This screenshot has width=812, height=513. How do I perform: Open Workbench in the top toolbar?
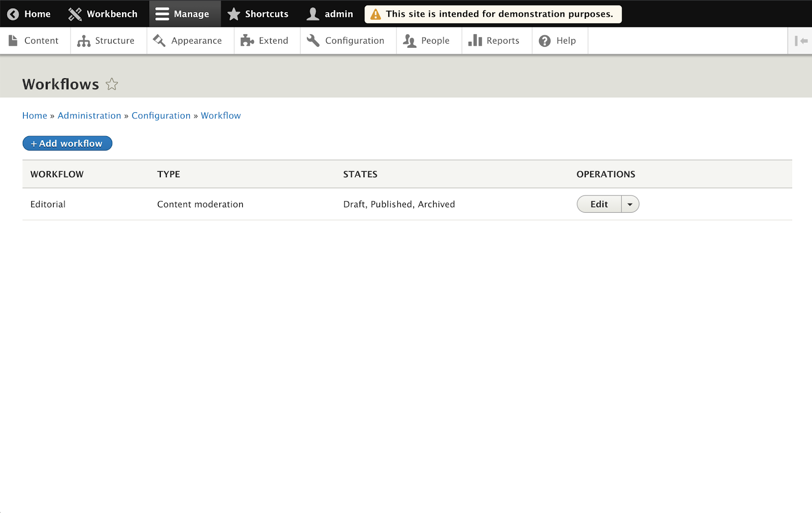click(x=103, y=14)
